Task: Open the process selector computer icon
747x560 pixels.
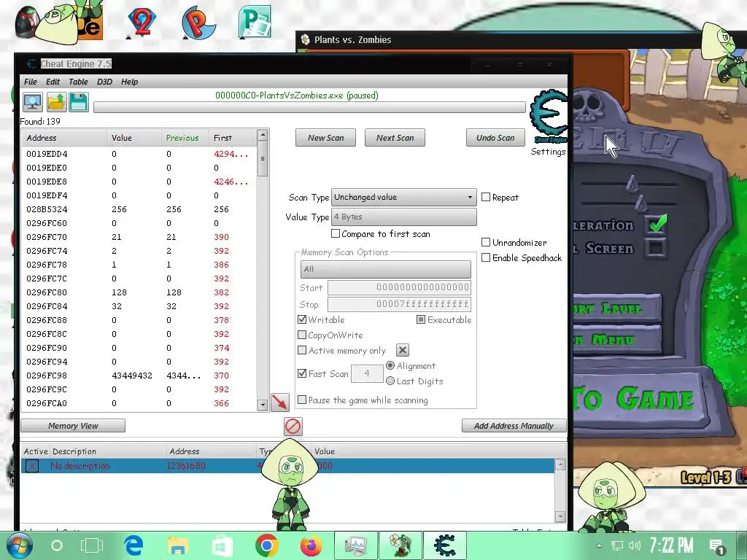Action: tap(32, 102)
